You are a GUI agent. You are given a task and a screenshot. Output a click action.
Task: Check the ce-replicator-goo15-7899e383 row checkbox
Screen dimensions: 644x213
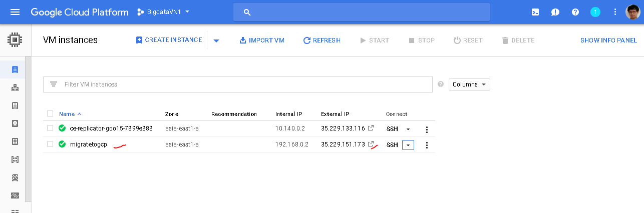pyautogui.click(x=50, y=128)
